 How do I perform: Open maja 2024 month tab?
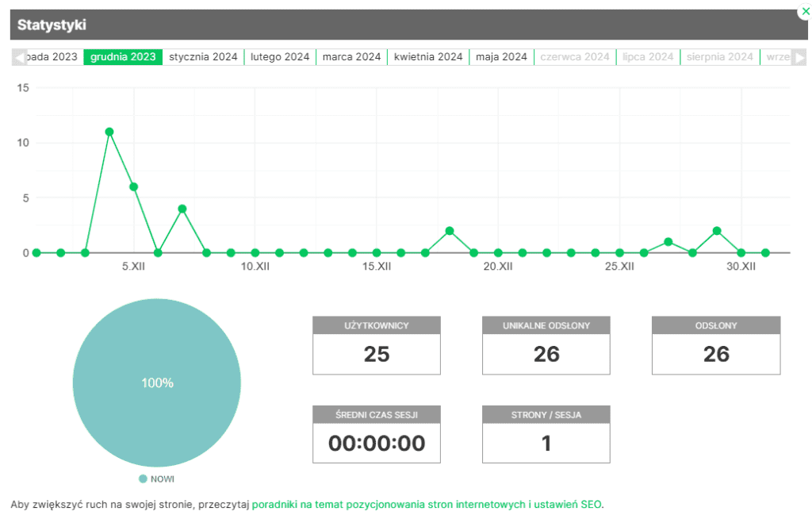(501, 57)
